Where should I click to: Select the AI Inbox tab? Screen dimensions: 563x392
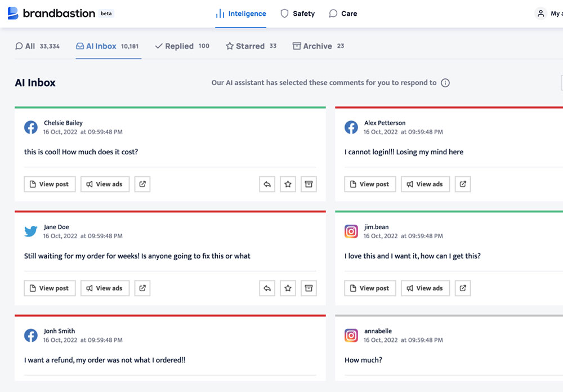108,46
